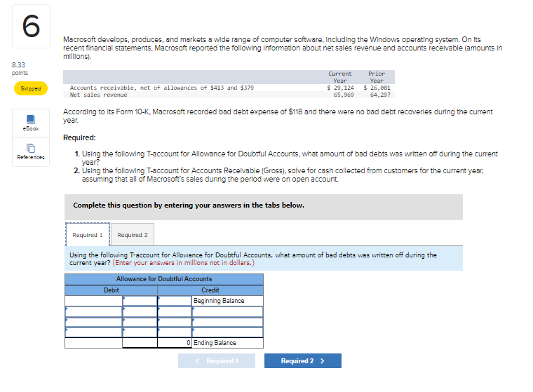Click debit amount field in Beginning Balance row

pyautogui.click(x=140, y=301)
